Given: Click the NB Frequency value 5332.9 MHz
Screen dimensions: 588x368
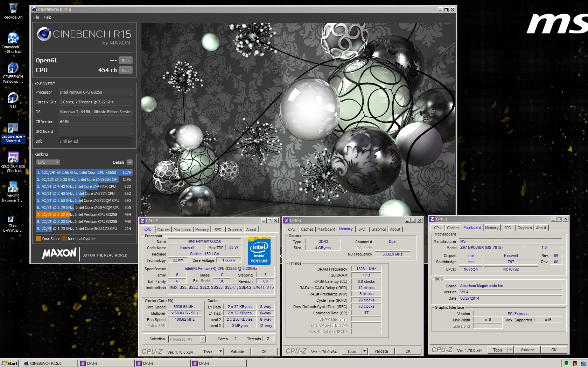Looking at the screenshot, I should 392,254.
